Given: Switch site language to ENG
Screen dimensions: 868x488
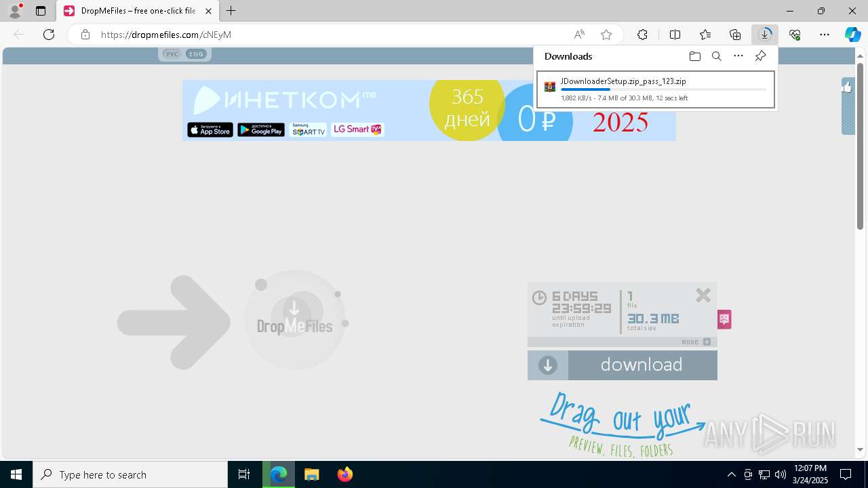Looking at the screenshot, I should (x=196, y=54).
